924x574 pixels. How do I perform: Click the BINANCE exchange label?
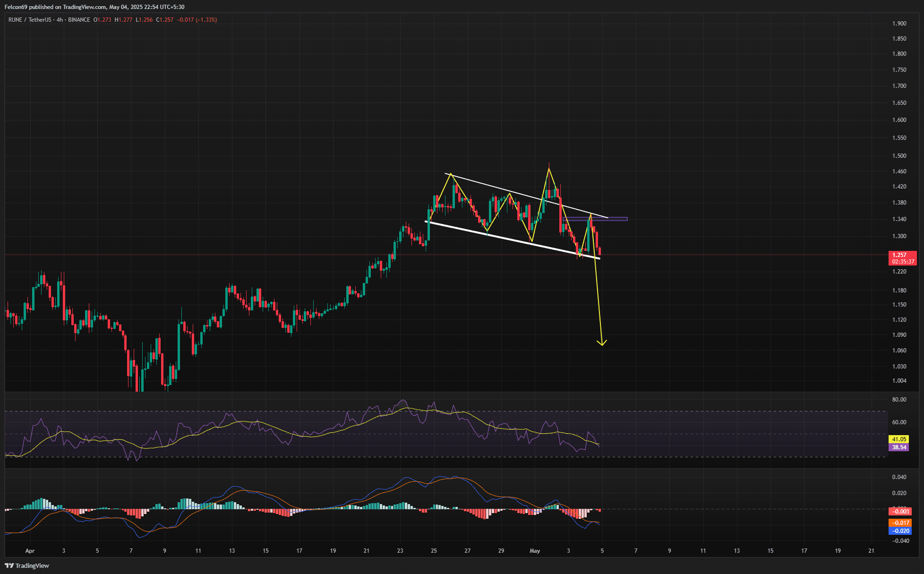click(x=79, y=20)
